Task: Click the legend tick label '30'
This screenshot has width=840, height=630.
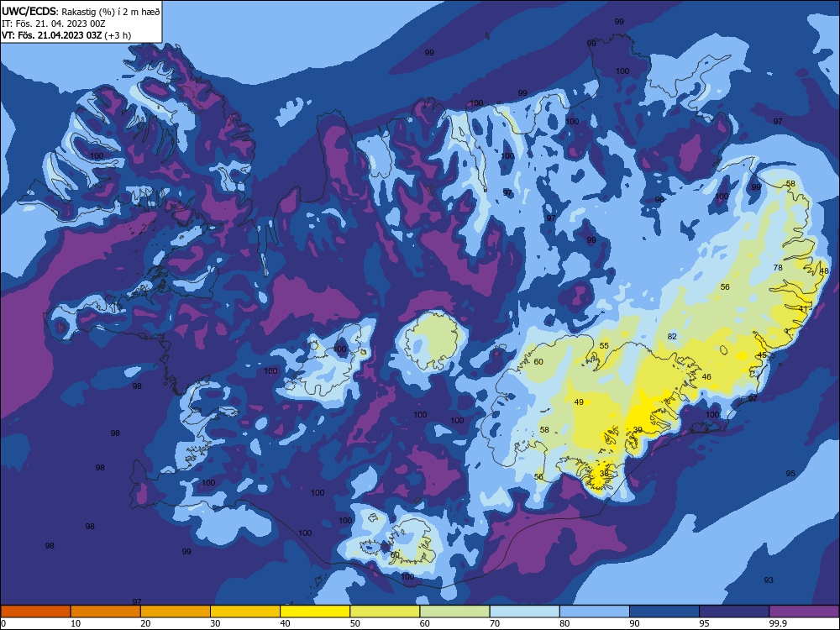Action: [x=215, y=623]
